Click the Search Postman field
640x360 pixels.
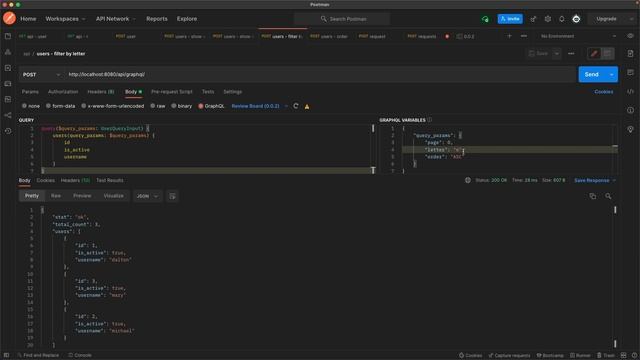(342, 19)
